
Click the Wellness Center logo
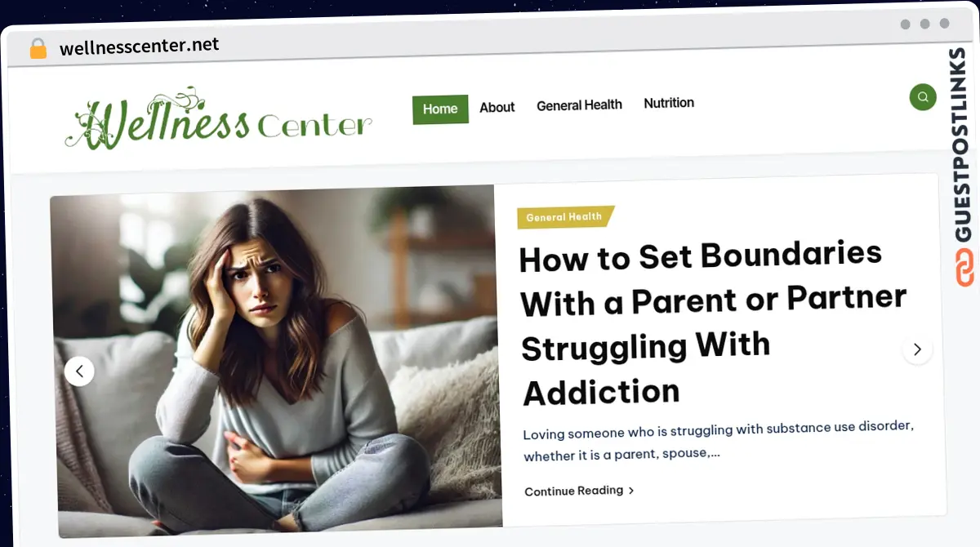pyautogui.click(x=218, y=119)
